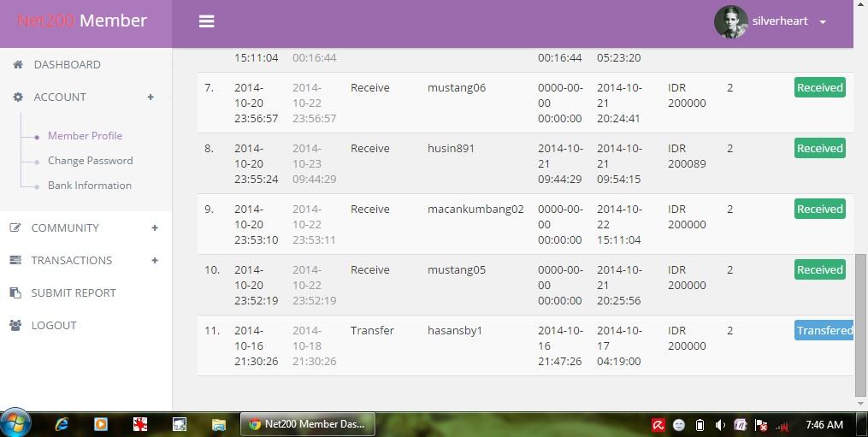Viewport: 868px width, 437px height.
Task: Open Windows Media Player taskbar icon
Action: point(101,425)
